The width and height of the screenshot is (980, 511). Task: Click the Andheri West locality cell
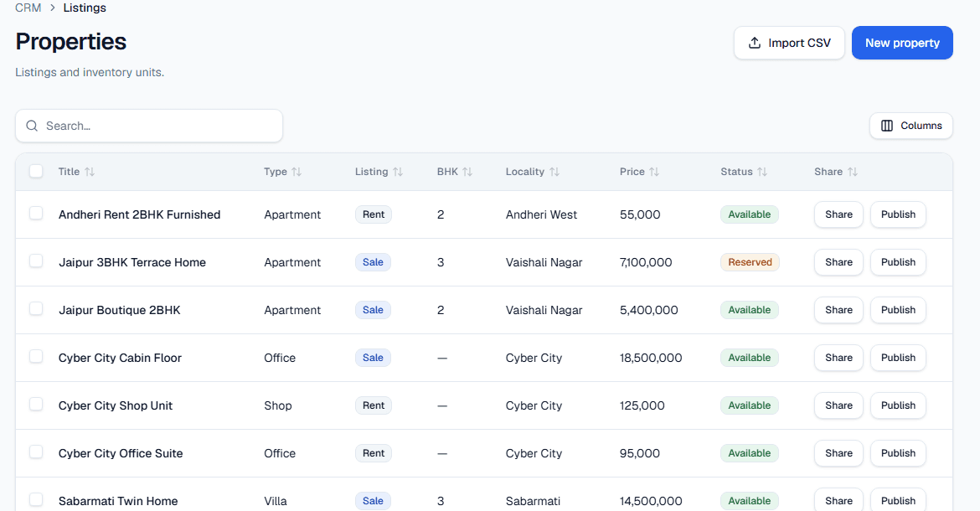[541, 214]
